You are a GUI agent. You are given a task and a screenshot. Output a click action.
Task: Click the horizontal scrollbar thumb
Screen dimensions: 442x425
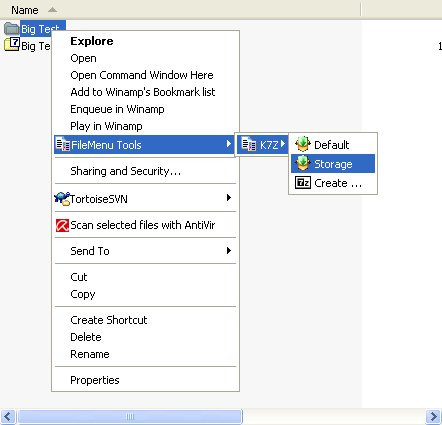pos(130,416)
